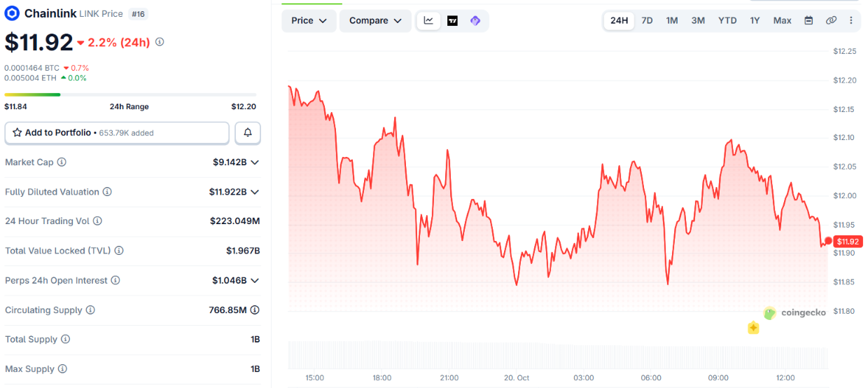Image resolution: width=868 pixels, height=388 pixels.
Task: Click the $1.967B TVL value
Action: (243, 251)
